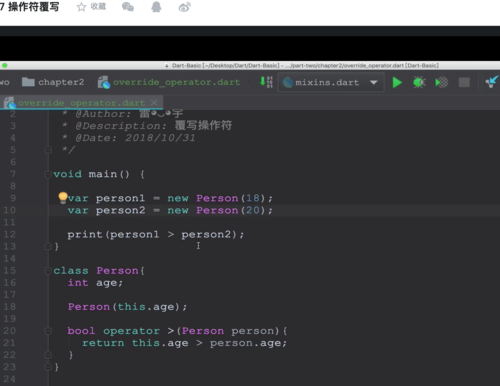Screen dimensions: 500x386
Task: Click the blue arrow VCS update icon
Action: click(x=492, y=82)
